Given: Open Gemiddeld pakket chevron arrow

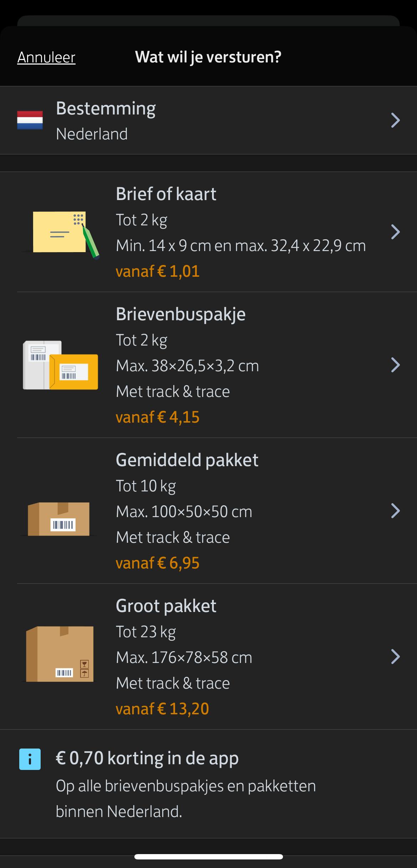Looking at the screenshot, I should (395, 511).
